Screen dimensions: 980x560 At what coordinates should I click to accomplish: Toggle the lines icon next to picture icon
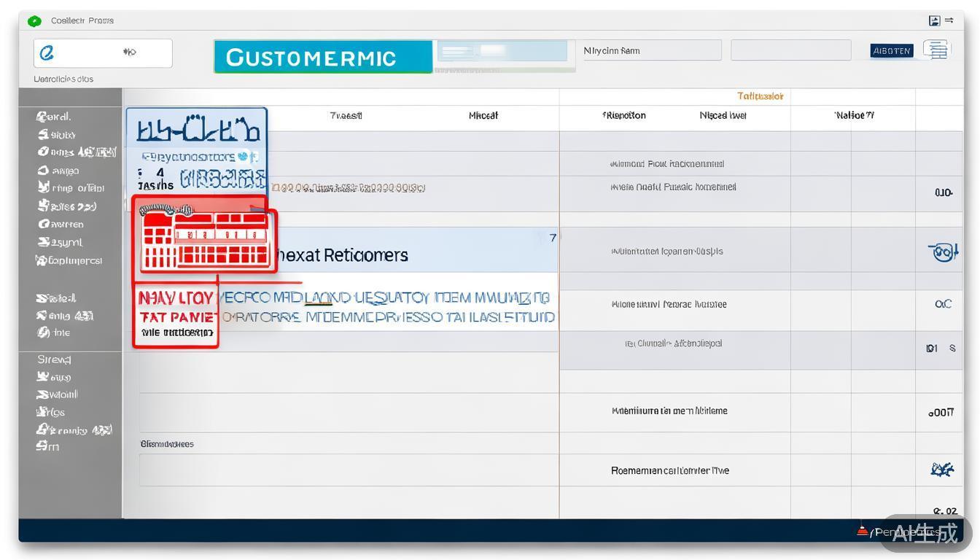coord(949,21)
